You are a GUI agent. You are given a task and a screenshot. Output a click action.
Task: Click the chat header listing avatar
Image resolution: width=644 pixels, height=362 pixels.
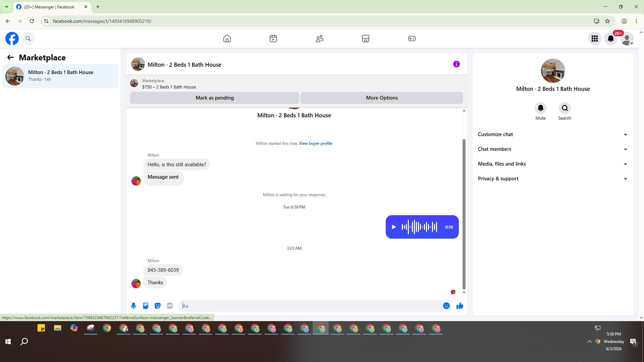(138, 64)
